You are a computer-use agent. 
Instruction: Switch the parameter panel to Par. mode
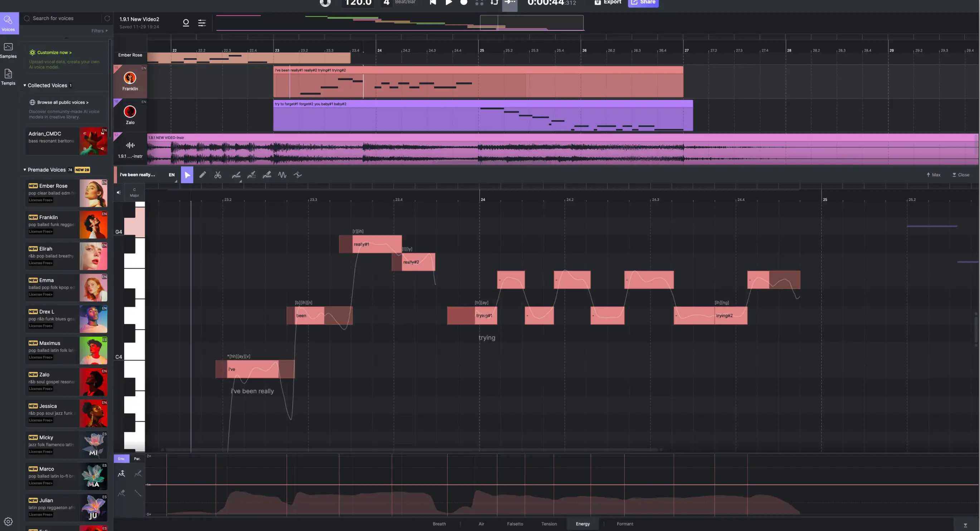click(x=137, y=458)
